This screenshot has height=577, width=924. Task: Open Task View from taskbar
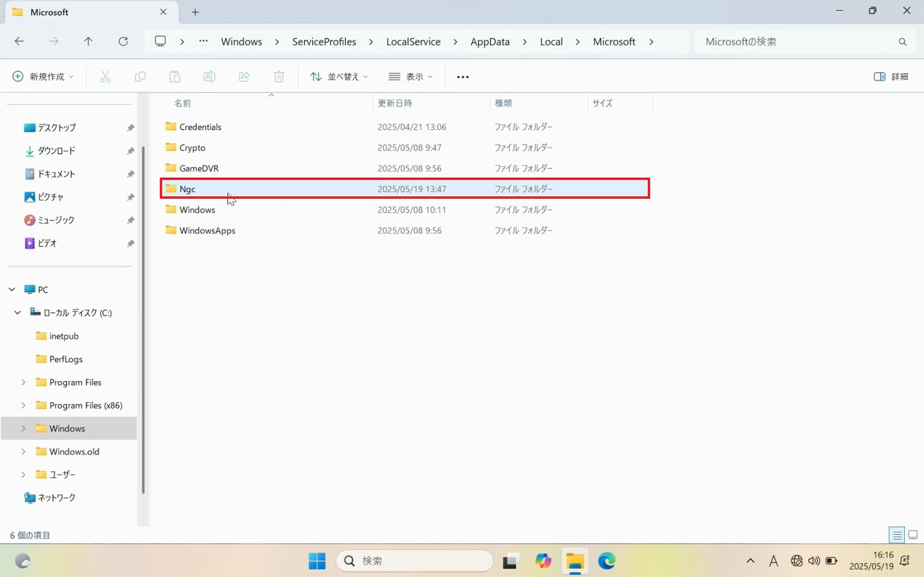tap(511, 561)
